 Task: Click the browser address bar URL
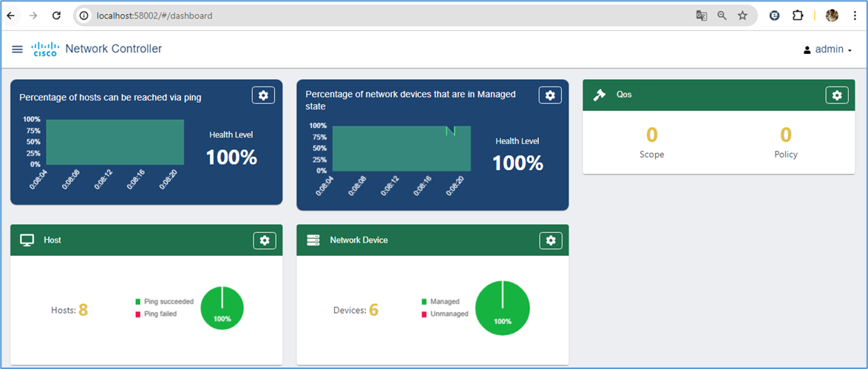155,16
